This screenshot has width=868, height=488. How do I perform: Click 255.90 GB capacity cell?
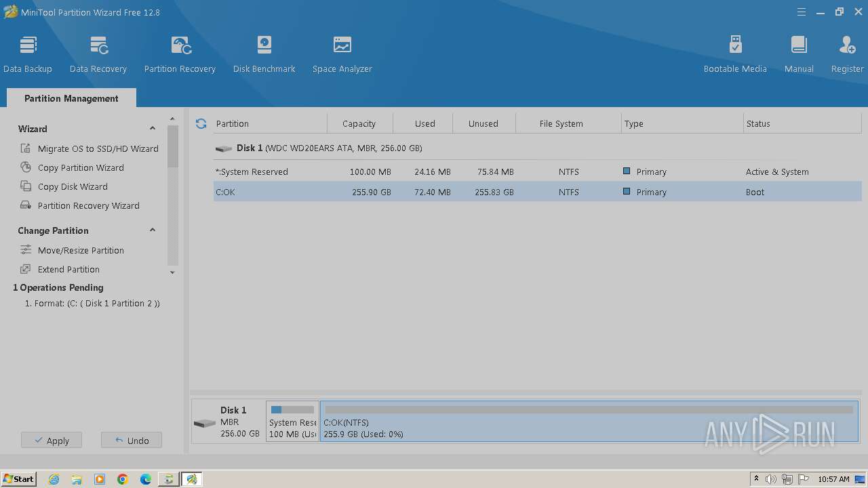coord(372,192)
